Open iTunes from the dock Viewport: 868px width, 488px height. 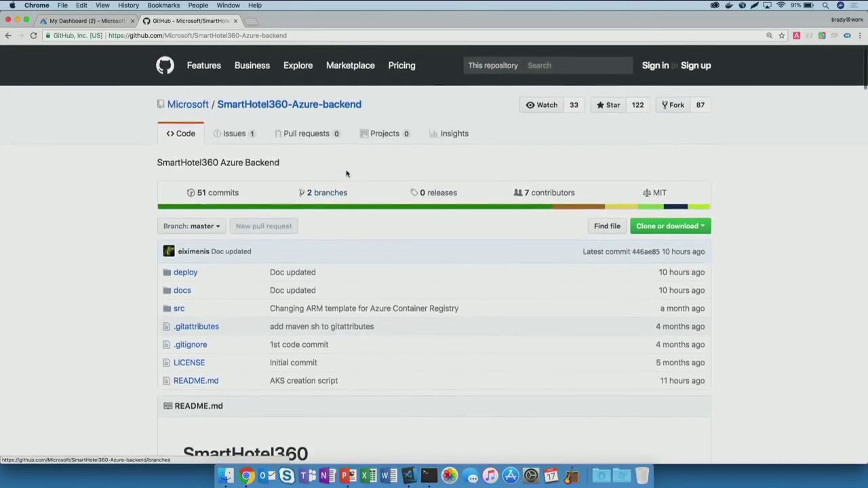coord(490,475)
